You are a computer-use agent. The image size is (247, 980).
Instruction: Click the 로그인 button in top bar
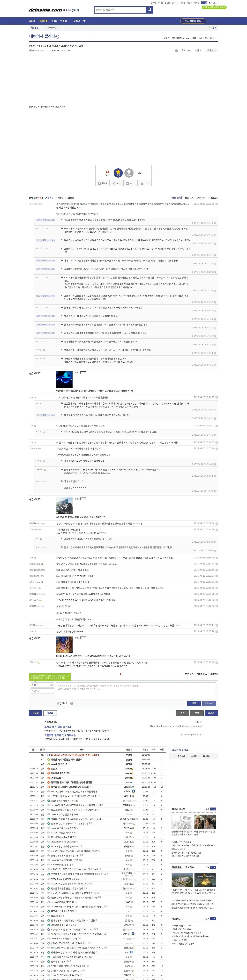pyautogui.click(x=204, y=3)
